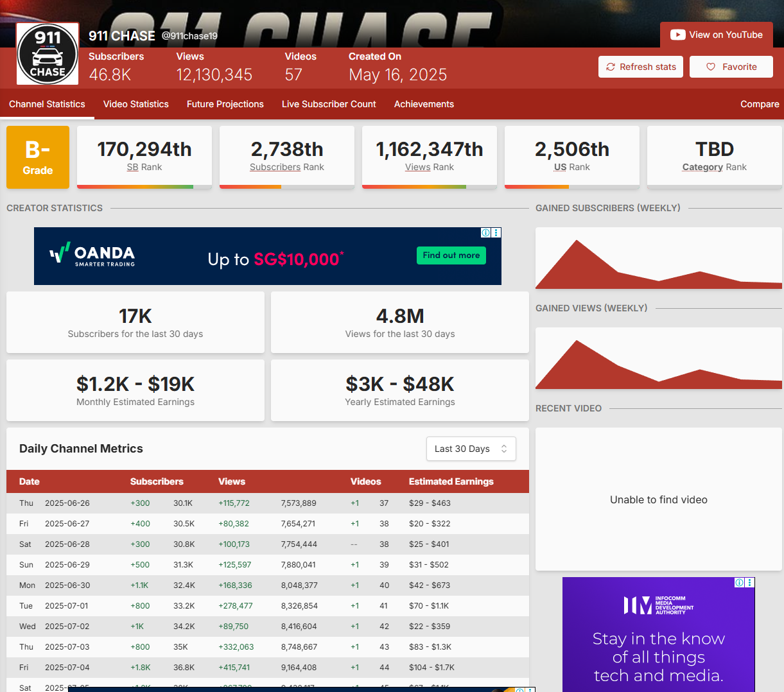Click the $22 - $359 earnings cell
Screen dimensions: 784x692
430,627
